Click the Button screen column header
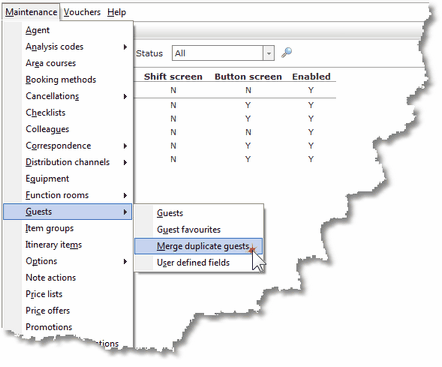Screen dimensions: 442x367 [248, 77]
